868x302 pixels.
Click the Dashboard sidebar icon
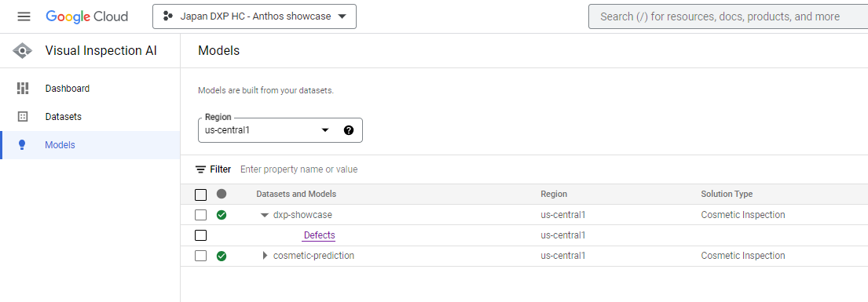pyautogui.click(x=23, y=89)
